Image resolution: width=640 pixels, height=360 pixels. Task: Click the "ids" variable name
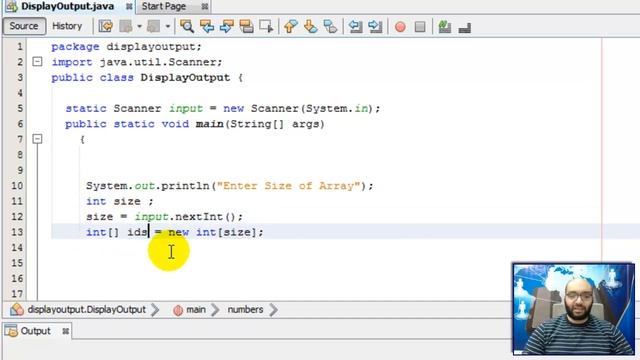coord(137,232)
